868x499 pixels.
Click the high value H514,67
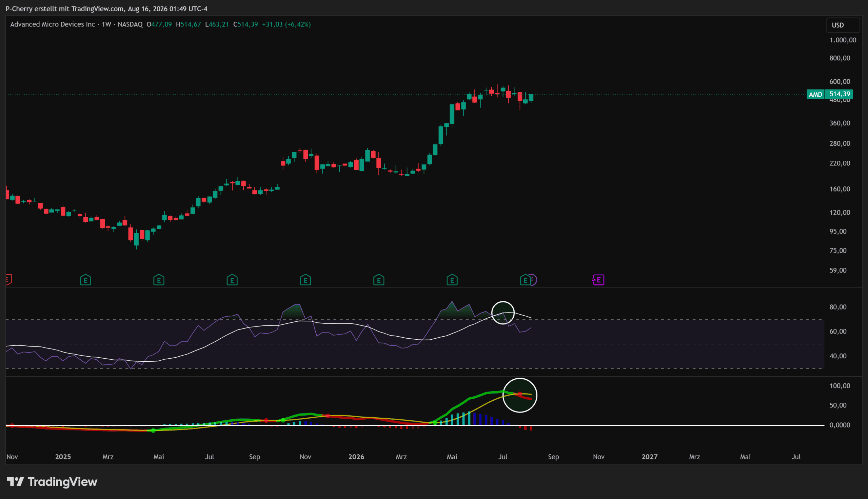[189, 24]
